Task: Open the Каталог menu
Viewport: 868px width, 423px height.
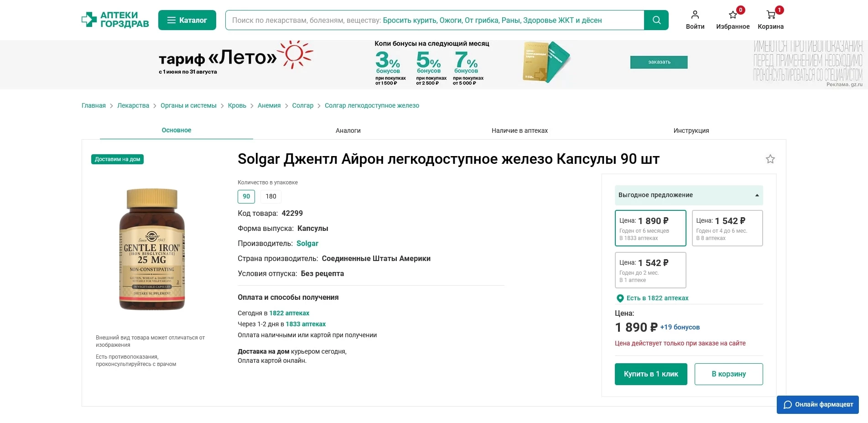Action: (187, 20)
